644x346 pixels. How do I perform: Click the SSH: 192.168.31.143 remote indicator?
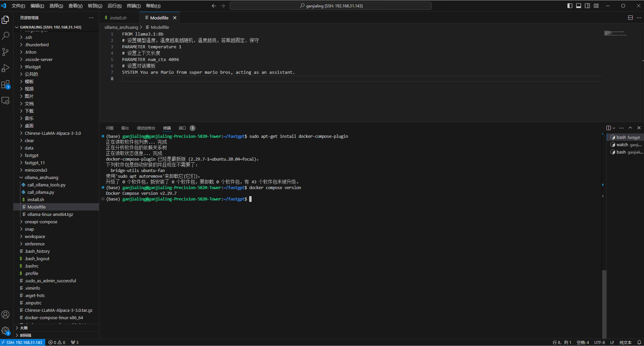pyautogui.click(x=23, y=342)
